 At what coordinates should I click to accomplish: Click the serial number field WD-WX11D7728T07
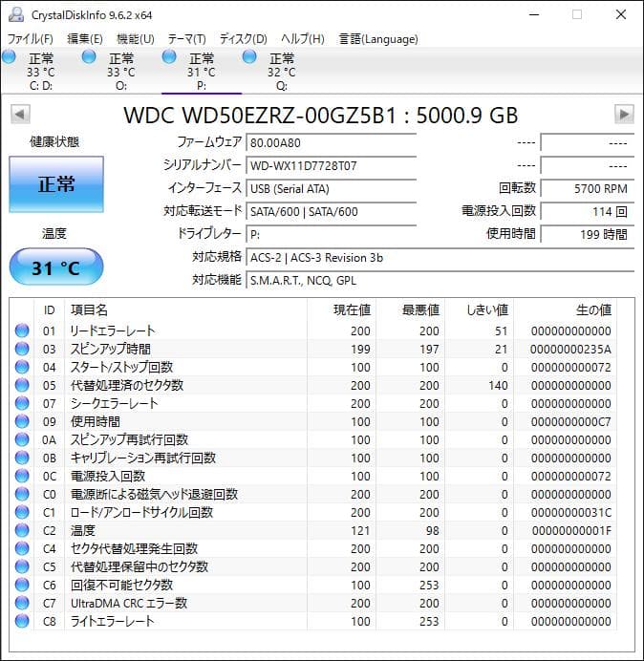pos(331,165)
